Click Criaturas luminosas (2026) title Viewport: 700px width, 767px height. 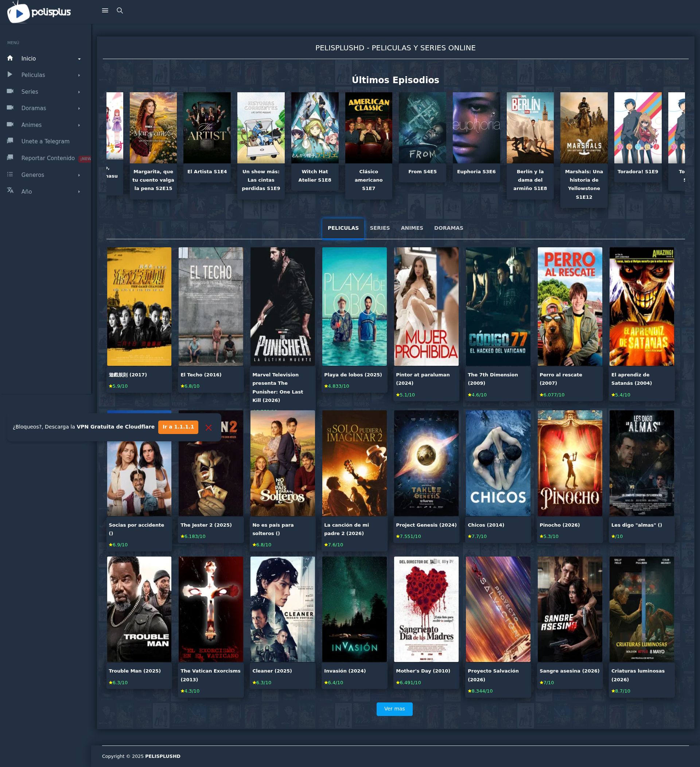[638, 675]
